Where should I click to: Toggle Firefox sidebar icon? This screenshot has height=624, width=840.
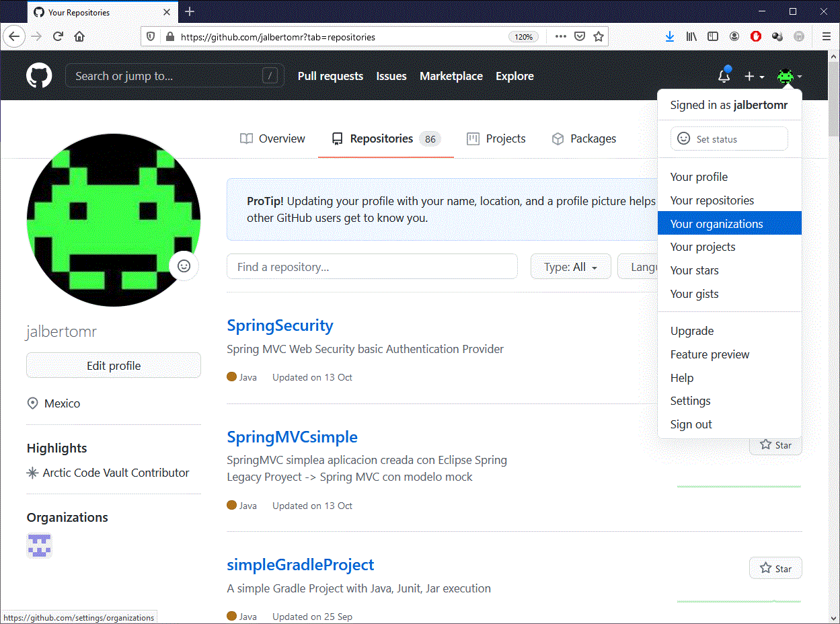coord(713,36)
